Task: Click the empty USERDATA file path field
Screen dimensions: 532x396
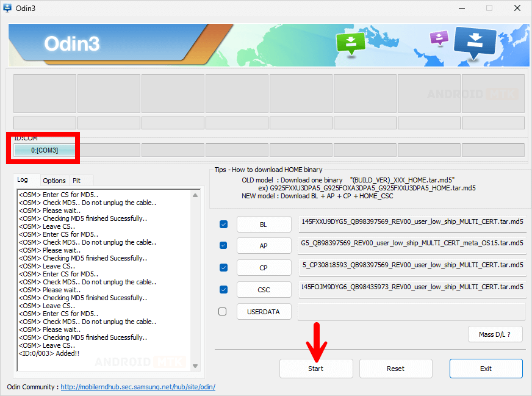Action: tap(411, 311)
